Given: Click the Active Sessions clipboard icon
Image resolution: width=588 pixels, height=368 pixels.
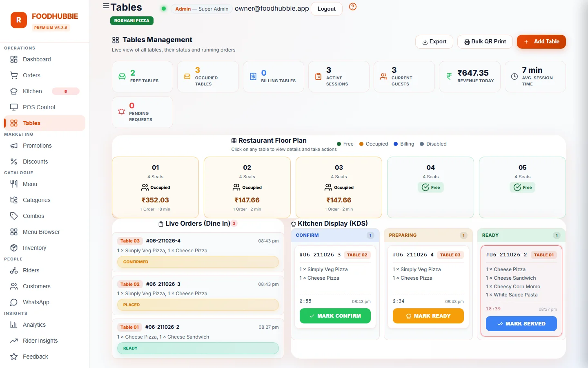Looking at the screenshot, I should coord(318,76).
